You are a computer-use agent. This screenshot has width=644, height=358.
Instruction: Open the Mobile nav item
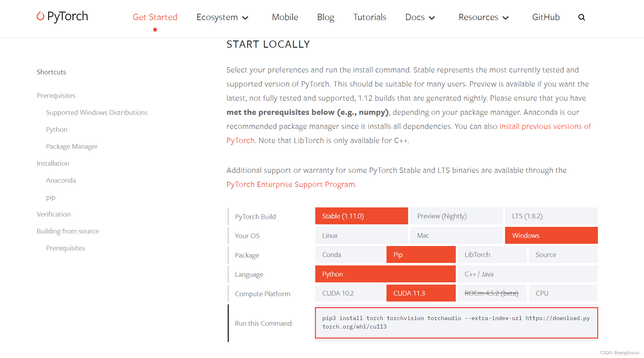285,17
